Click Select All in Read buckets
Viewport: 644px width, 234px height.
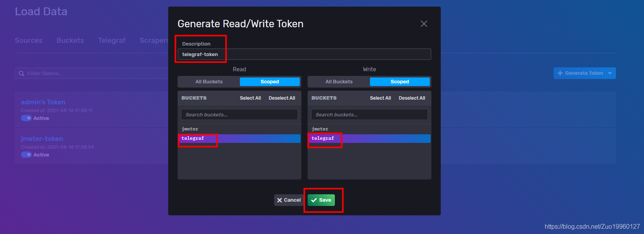(250, 98)
